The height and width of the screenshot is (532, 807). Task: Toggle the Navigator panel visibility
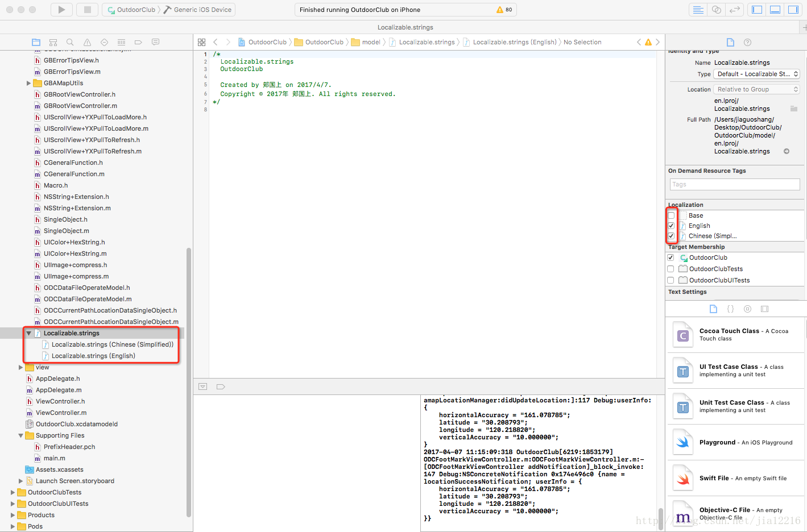[757, 10]
